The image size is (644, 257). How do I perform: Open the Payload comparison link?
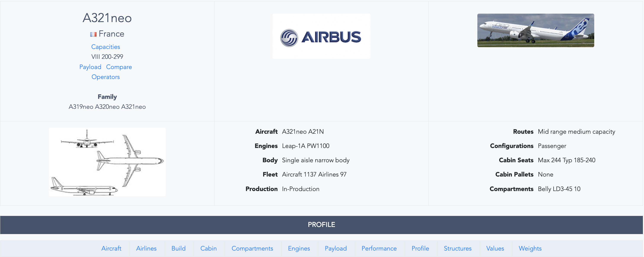[90, 67]
